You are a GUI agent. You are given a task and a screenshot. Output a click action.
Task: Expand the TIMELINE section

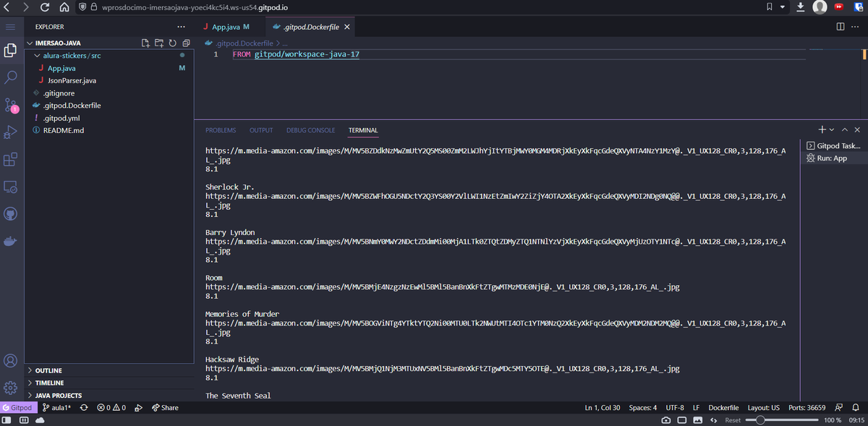(x=109, y=383)
